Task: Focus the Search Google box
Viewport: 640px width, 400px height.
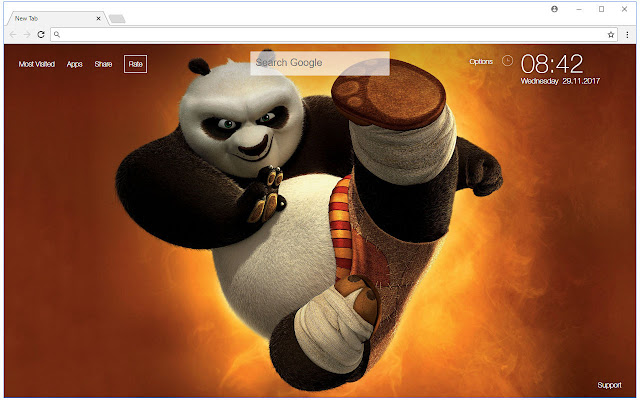Action: pyautogui.click(x=320, y=63)
